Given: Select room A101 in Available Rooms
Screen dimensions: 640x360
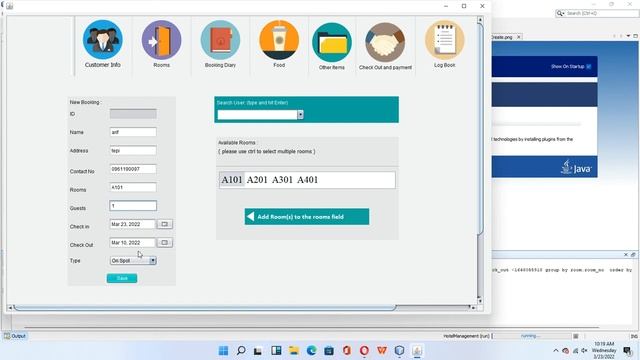Looking at the screenshot, I should point(232,180).
